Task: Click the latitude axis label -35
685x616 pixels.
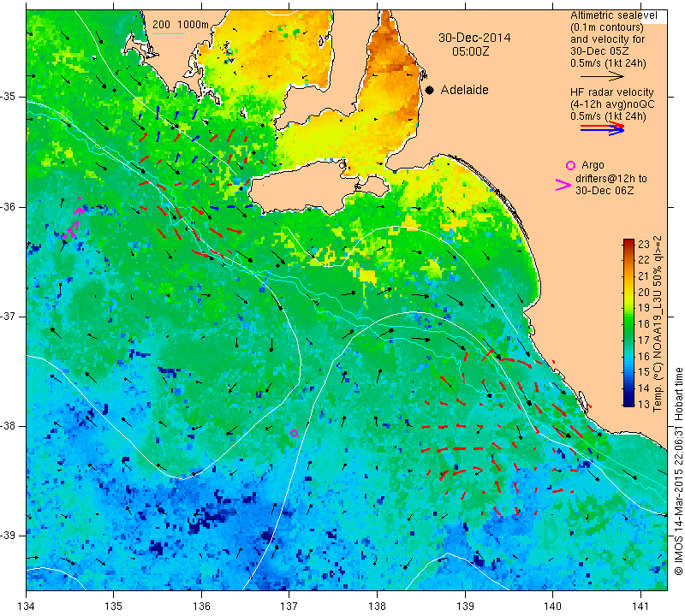Action: click(x=8, y=97)
